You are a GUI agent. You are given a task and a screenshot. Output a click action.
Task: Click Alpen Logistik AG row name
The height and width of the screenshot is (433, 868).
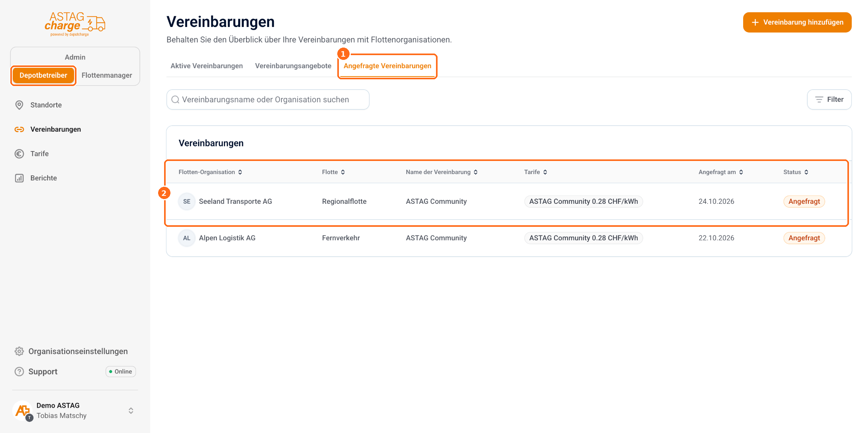[227, 238]
